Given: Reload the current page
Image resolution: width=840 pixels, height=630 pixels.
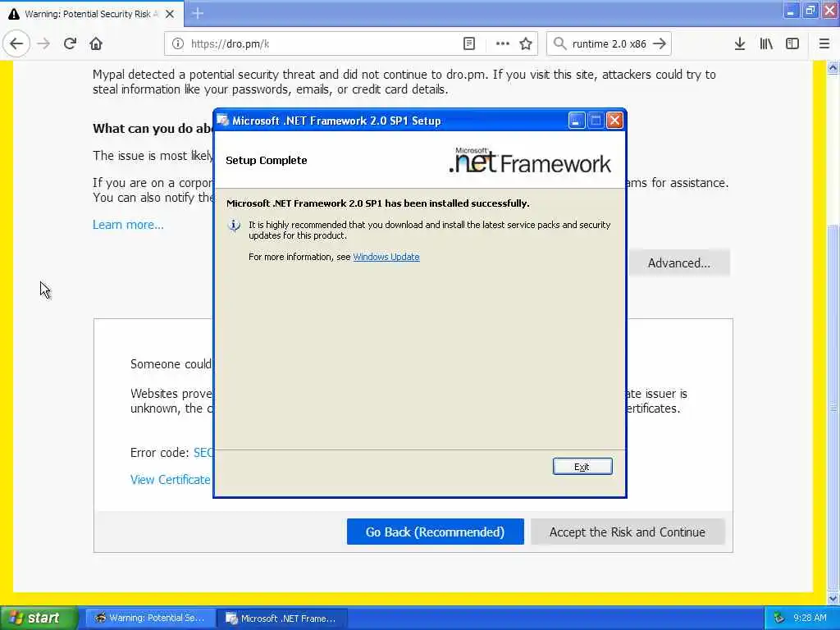Looking at the screenshot, I should tap(71, 43).
